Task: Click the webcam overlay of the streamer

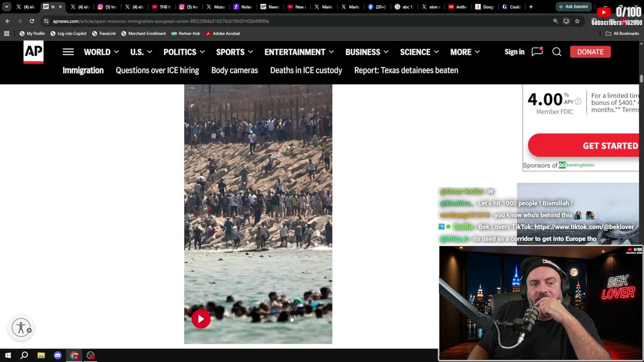Action: pyautogui.click(x=541, y=303)
